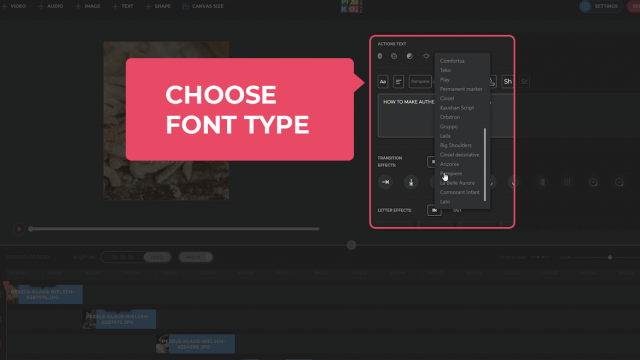
Task: Pick Gruppo in the font list
Action: 449,127
